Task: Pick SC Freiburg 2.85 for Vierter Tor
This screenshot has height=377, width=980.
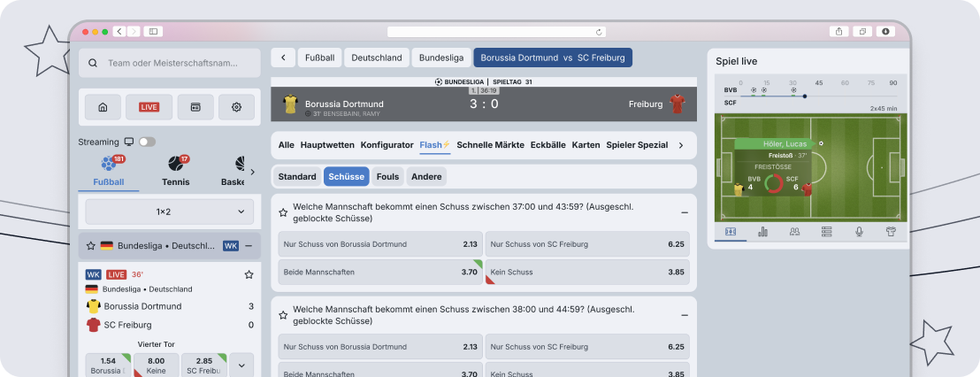Action: (x=204, y=365)
